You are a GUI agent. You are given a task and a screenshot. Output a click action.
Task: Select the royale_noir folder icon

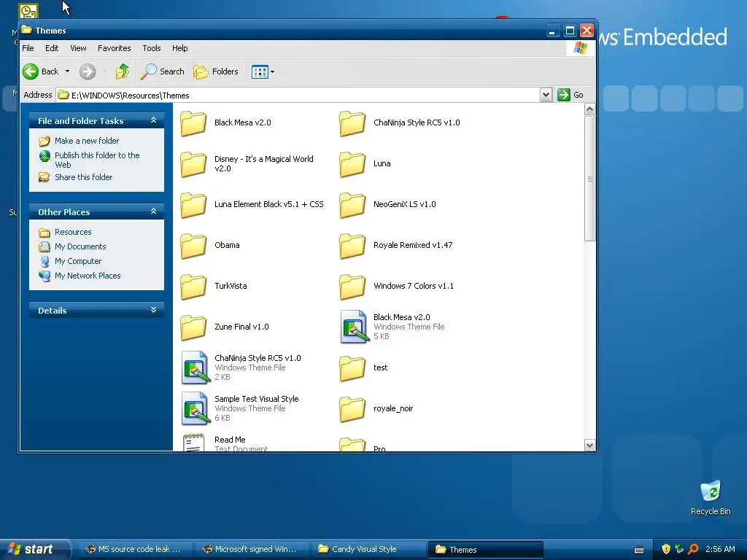pos(352,409)
